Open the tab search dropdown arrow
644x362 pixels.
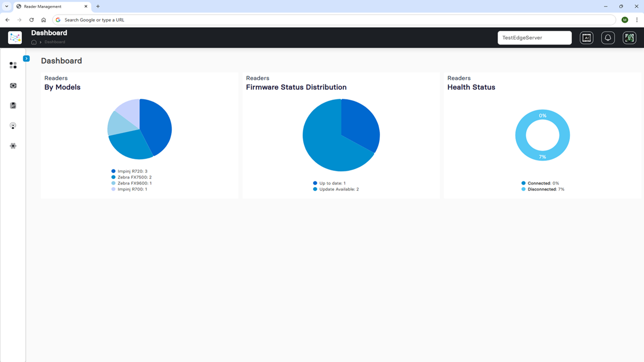pyautogui.click(x=7, y=7)
